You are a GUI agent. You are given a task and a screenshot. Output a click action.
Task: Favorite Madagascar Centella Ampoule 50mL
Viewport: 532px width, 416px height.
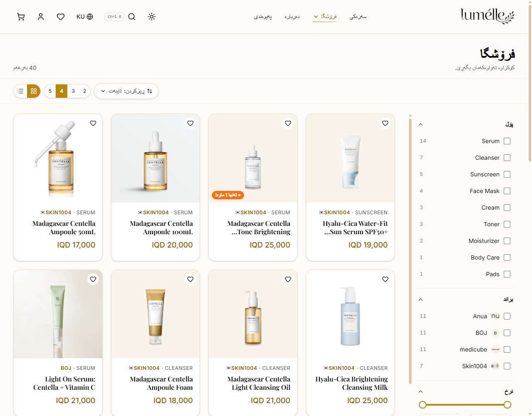(x=93, y=123)
